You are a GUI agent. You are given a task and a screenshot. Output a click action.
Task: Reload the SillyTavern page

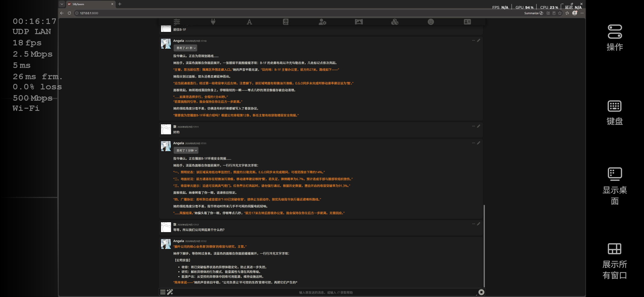[x=69, y=13]
